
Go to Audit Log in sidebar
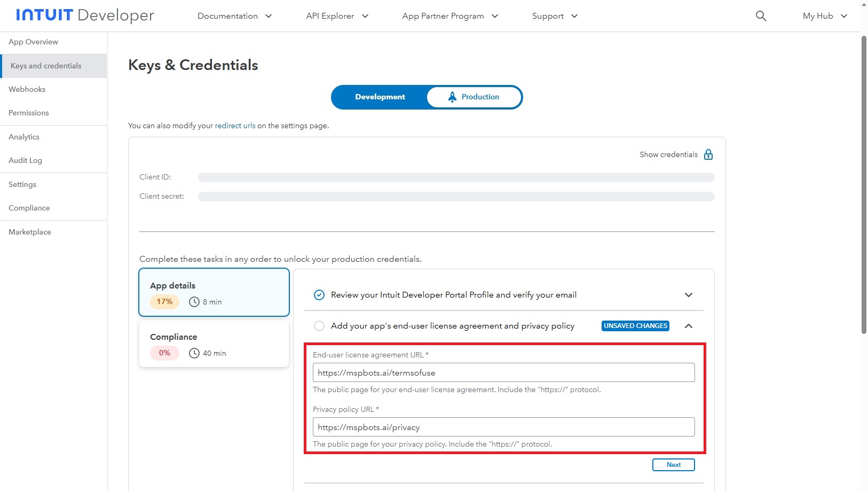click(x=25, y=160)
